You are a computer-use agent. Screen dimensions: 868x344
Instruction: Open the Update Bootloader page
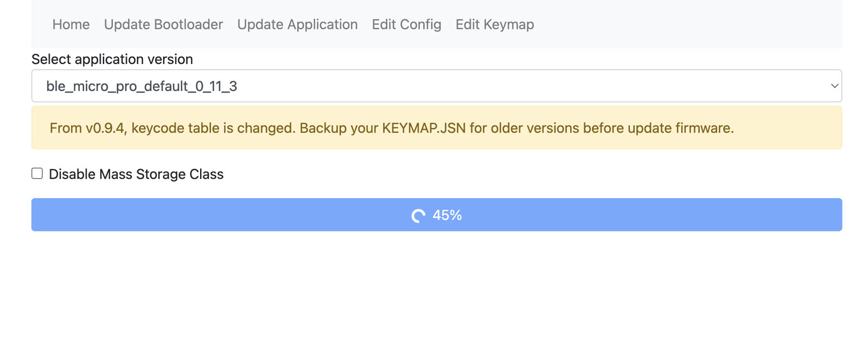163,24
